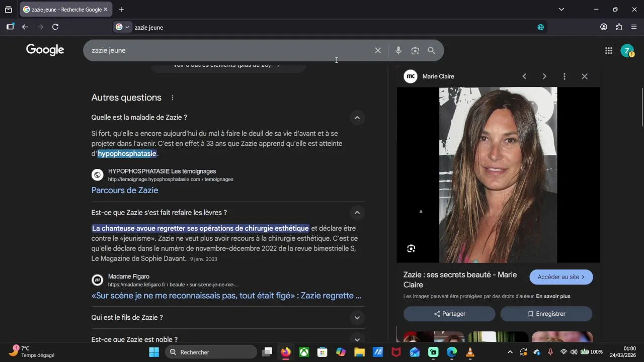Open the Google account avatar menu

click(x=627, y=50)
